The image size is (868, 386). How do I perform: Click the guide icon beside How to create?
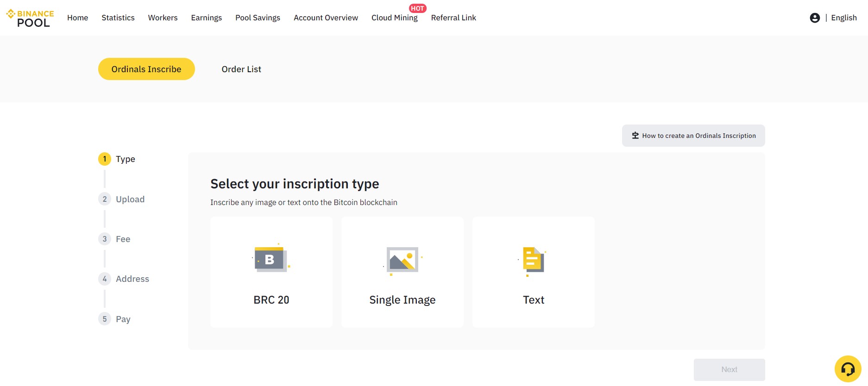pyautogui.click(x=635, y=136)
